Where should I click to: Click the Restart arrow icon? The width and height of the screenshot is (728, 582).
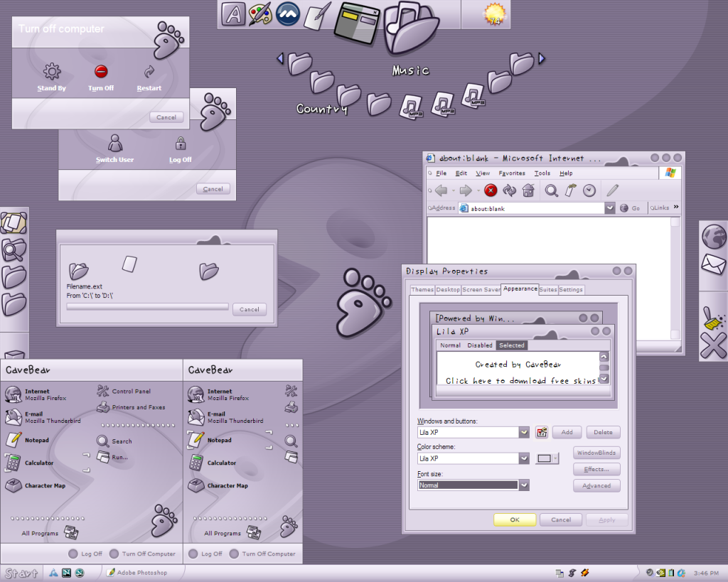point(149,72)
